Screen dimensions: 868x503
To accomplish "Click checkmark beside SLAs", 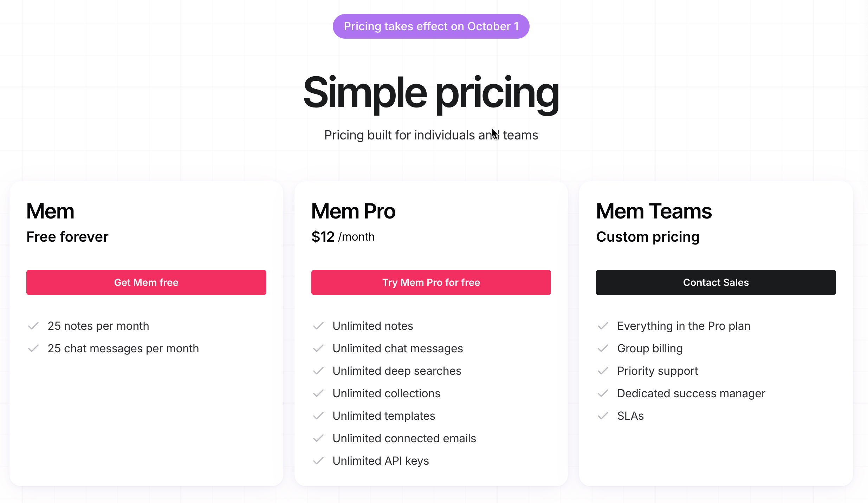I will [x=603, y=416].
